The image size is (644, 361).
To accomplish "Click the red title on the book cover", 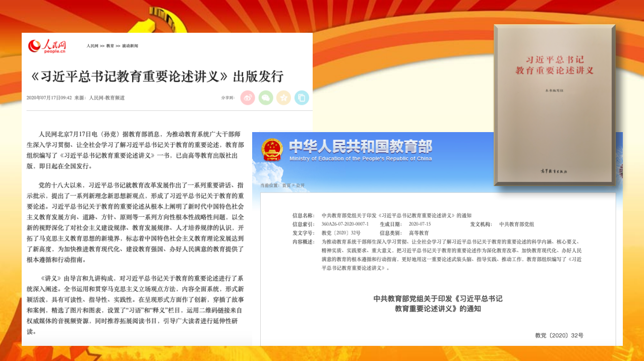I will coord(555,65).
